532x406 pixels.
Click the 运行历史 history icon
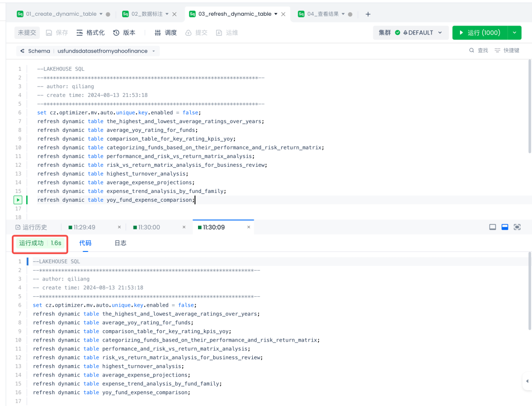pos(18,227)
